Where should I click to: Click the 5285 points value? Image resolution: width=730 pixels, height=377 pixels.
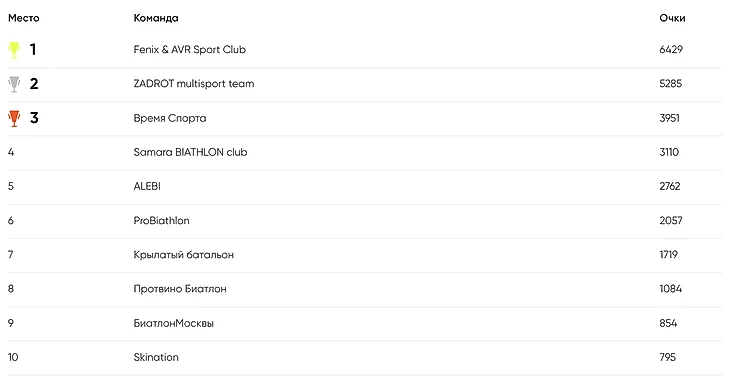pyautogui.click(x=670, y=84)
